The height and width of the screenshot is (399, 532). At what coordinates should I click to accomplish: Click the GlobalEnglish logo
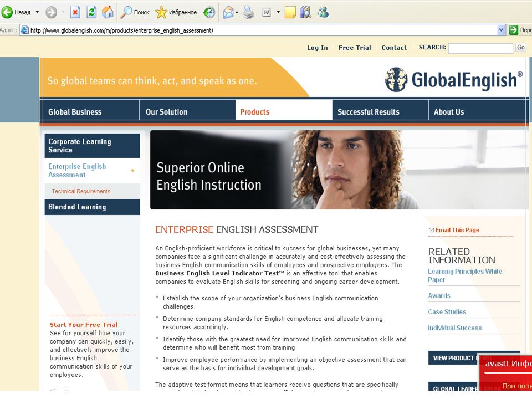pyautogui.click(x=454, y=80)
